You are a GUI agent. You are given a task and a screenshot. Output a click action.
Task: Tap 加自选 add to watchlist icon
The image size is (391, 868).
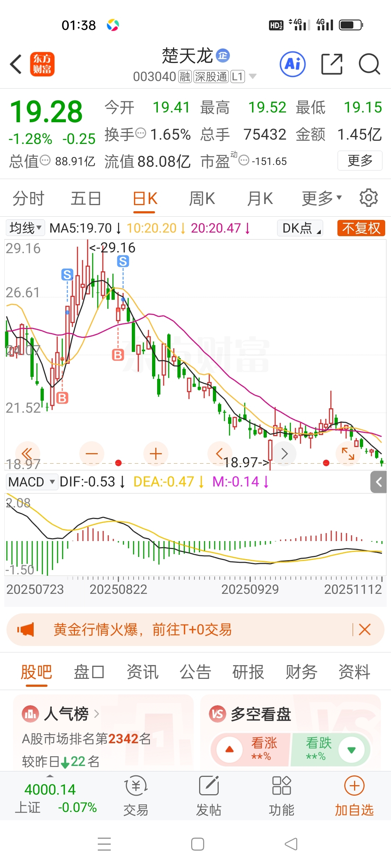click(354, 796)
